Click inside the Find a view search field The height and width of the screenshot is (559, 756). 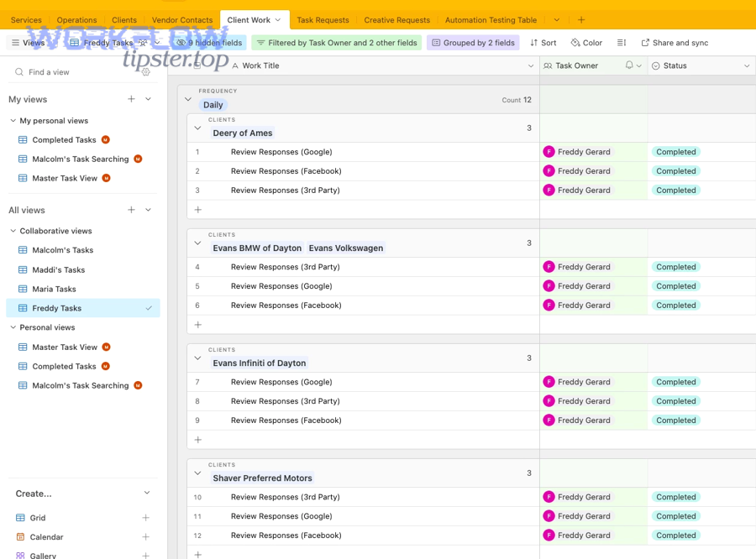pyautogui.click(x=50, y=72)
